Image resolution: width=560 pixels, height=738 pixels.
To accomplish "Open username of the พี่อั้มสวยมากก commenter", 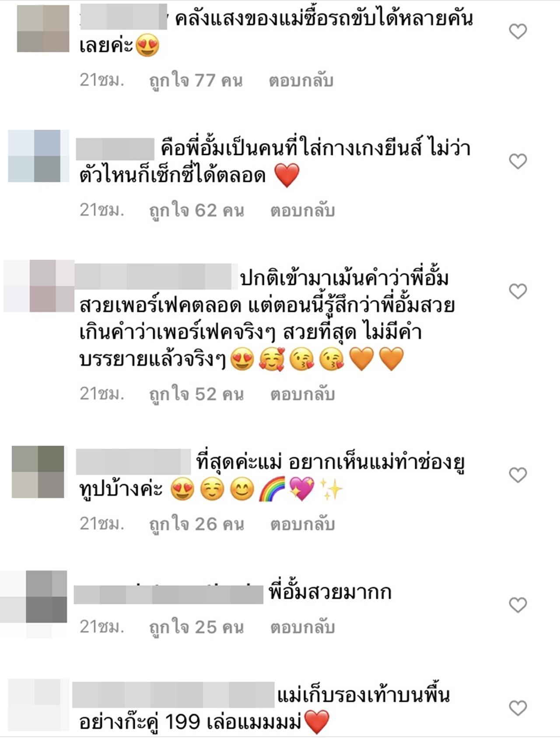I will tap(168, 593).
